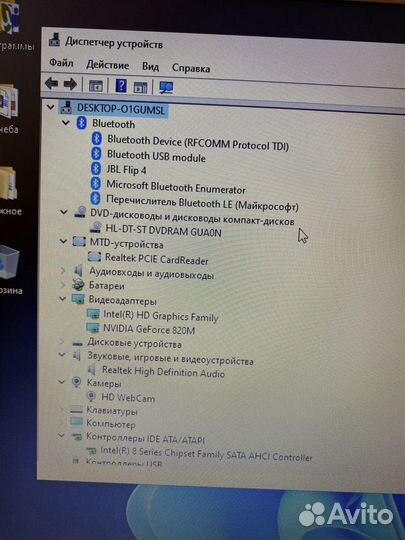Select the Bluetooth USB module entry
The width and height of the screenshot is (405, 540).
156,156
